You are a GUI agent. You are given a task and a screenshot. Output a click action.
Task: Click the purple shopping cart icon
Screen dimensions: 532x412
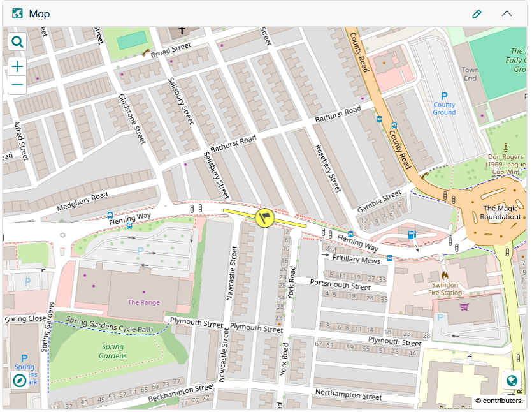coord(464,308)
